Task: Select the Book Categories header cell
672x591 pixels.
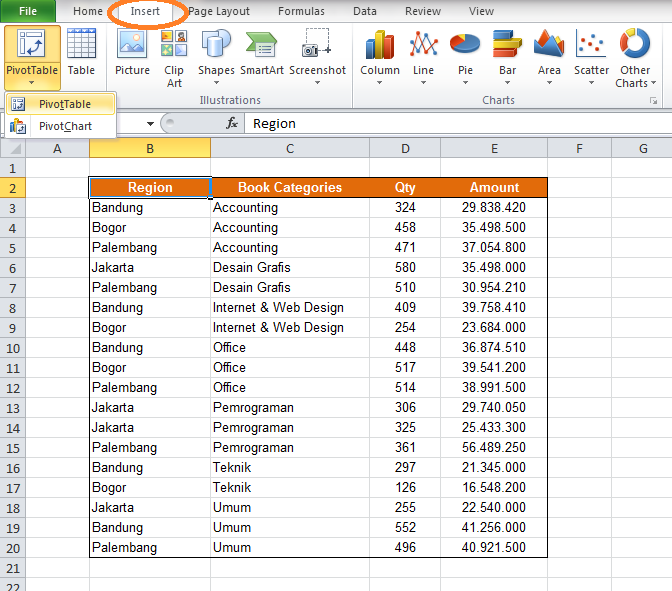Action: click(x=290, y=187)
